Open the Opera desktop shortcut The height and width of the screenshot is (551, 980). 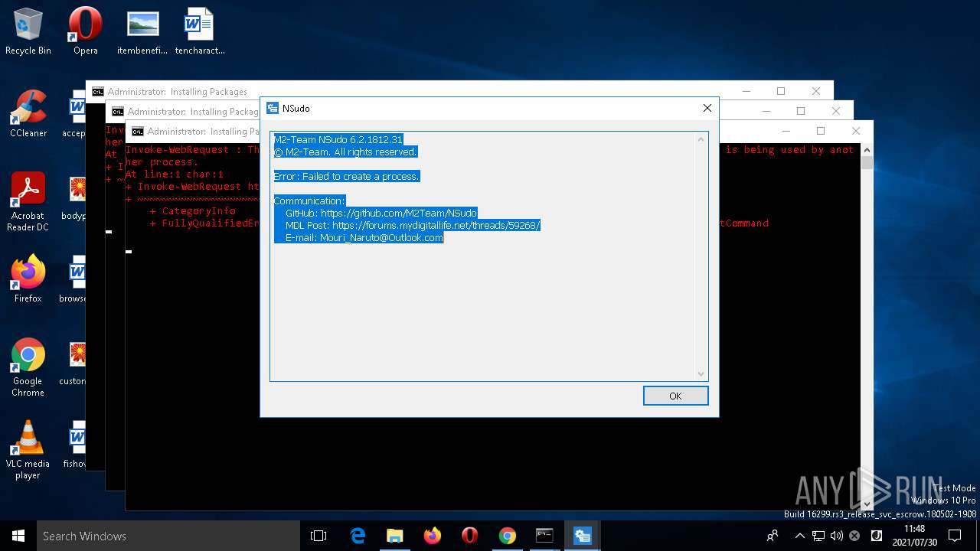(86, 32)
